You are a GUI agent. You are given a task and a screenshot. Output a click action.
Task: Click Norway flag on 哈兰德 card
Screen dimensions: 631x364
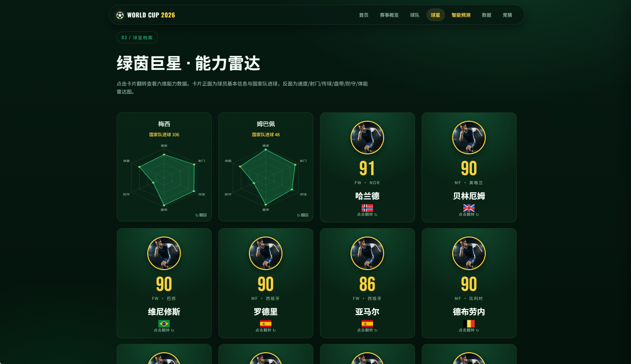coord(367,208)
